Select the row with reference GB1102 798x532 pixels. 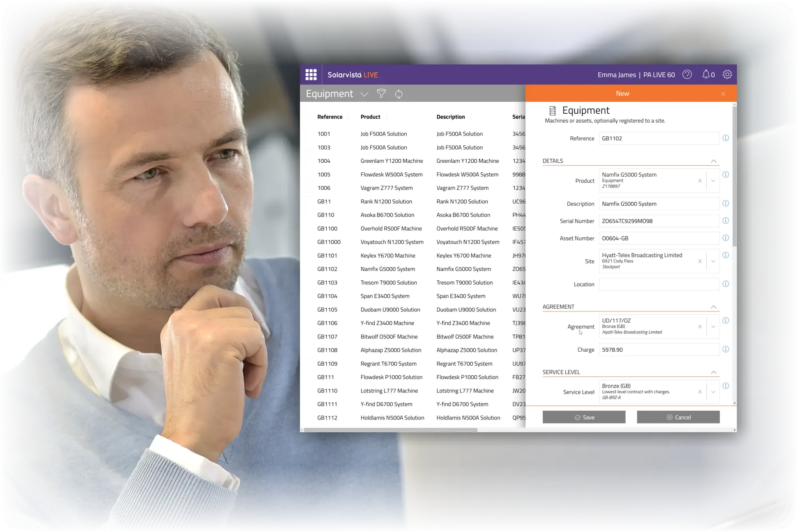point(413,269)
